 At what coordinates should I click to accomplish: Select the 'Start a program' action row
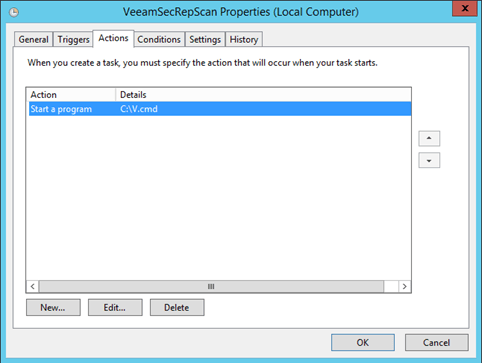pyautogui.click(x=220, y=109)
